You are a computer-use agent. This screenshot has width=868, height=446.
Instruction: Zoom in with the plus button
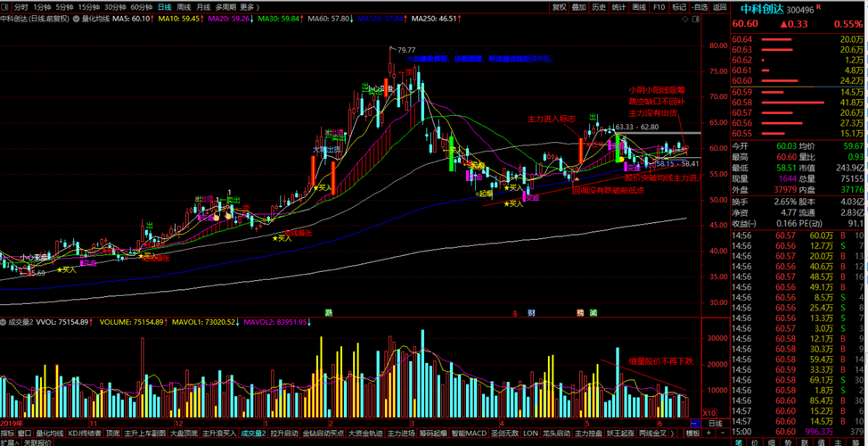tap(708, 433)
